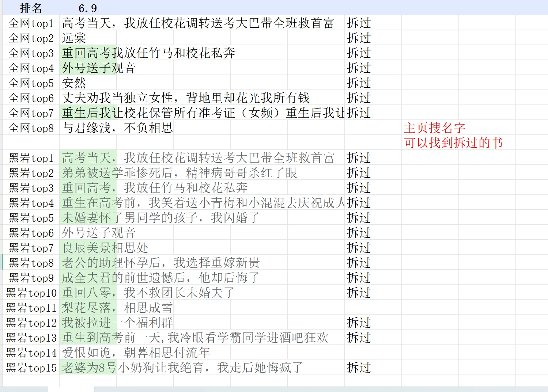Select 外号送子观音 in the 黑岩top6 row
This screenshot has width=548, height=392.
point(99,233)
